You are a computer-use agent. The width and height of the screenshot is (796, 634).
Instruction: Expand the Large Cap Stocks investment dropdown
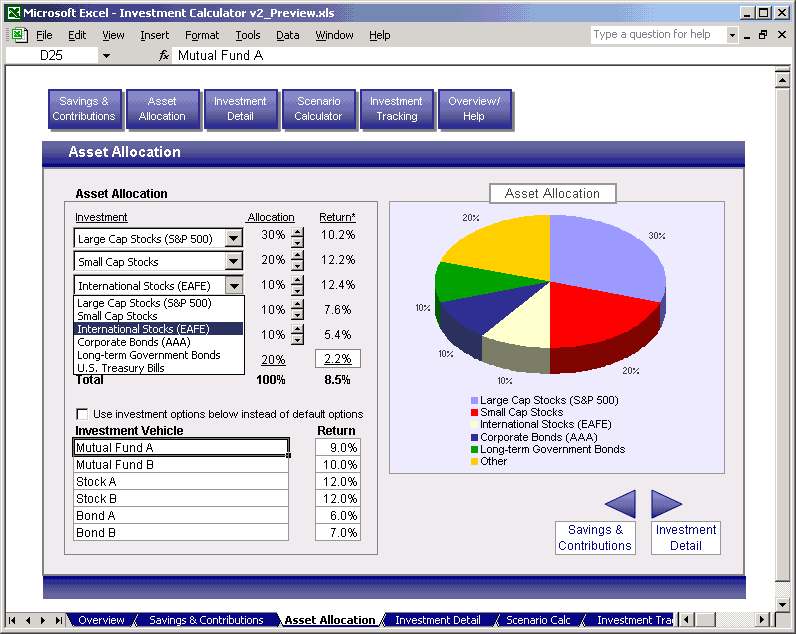pos(233,238)
